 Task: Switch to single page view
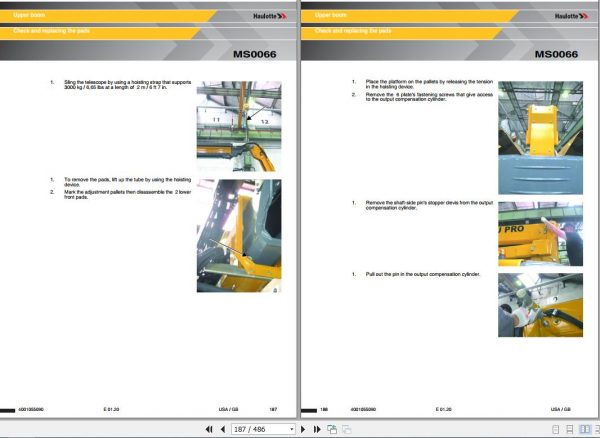click(556, 429)
